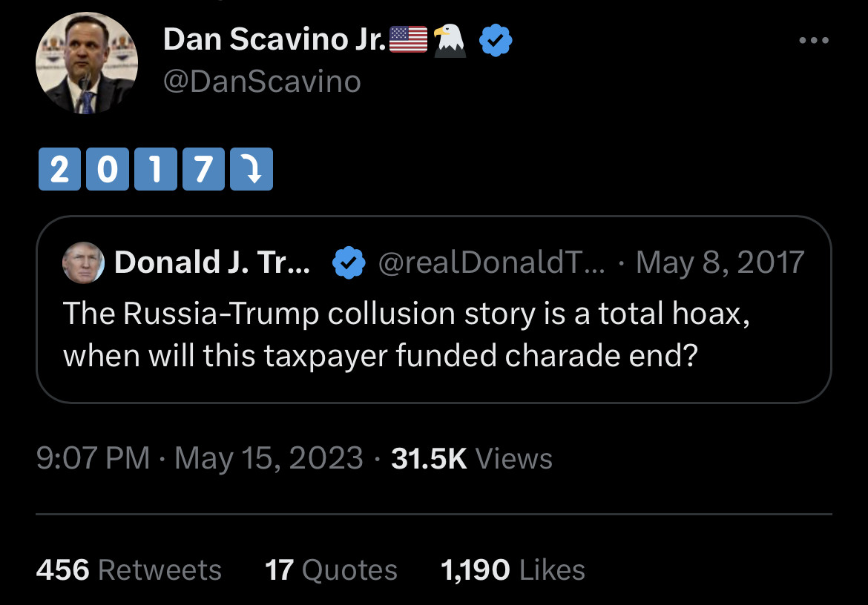The image size is (868, 605).
Task: Click the American flag emoji in display name
Action: click(x=409, y=40)
